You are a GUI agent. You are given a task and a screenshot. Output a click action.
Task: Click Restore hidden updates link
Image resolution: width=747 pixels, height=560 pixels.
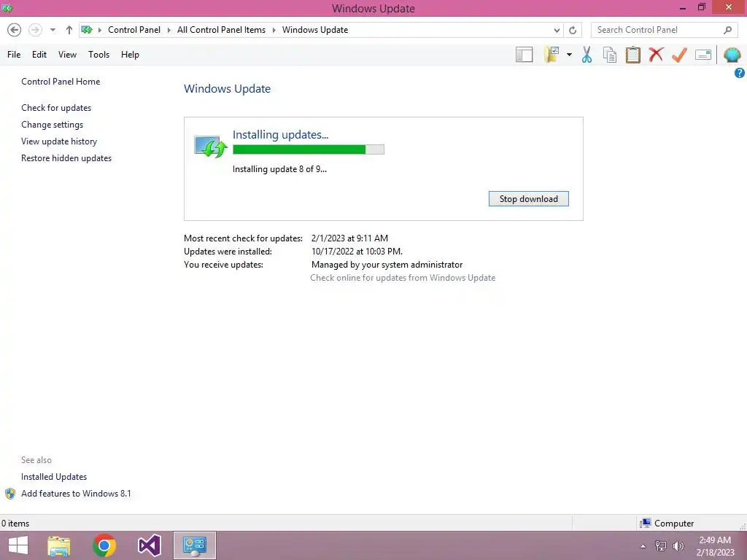[66, 158]
